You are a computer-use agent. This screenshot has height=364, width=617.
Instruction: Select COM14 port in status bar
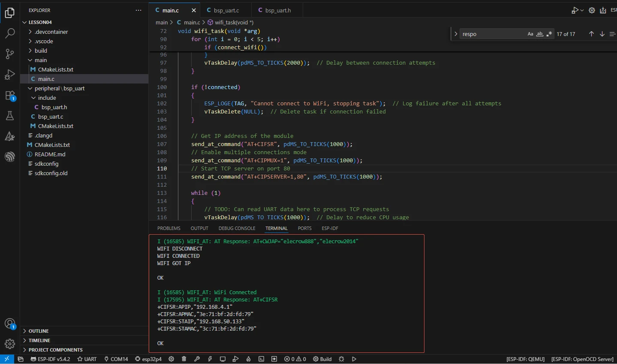[x=116, y=359]
